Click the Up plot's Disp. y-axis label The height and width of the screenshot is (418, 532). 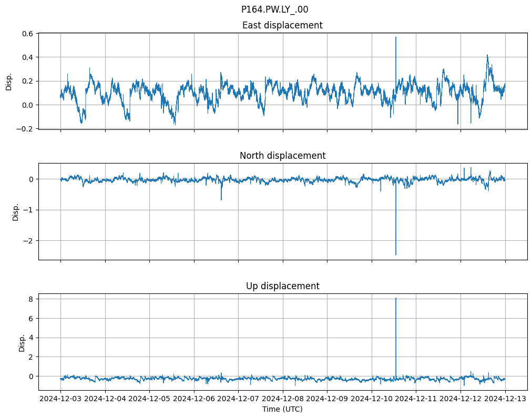[22, 342]
